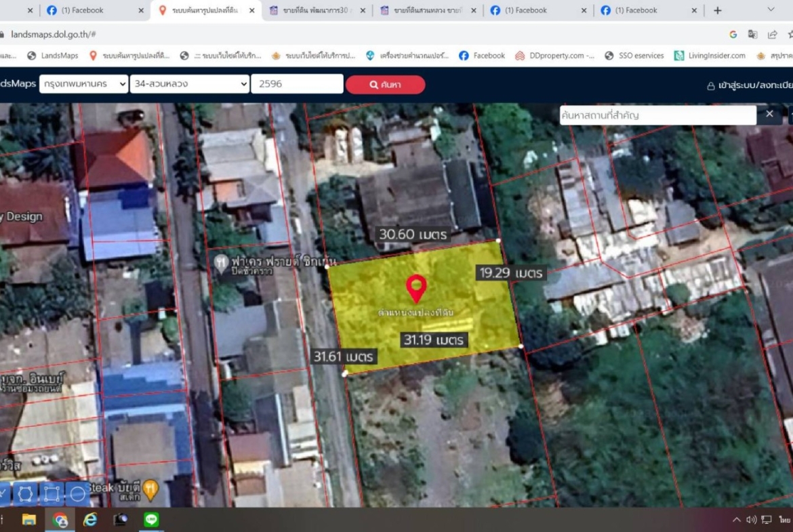
Task: Click the orange Steak บัฟเต็ restaurant marker
Action: pyautogui.click(x=150, y=489)
